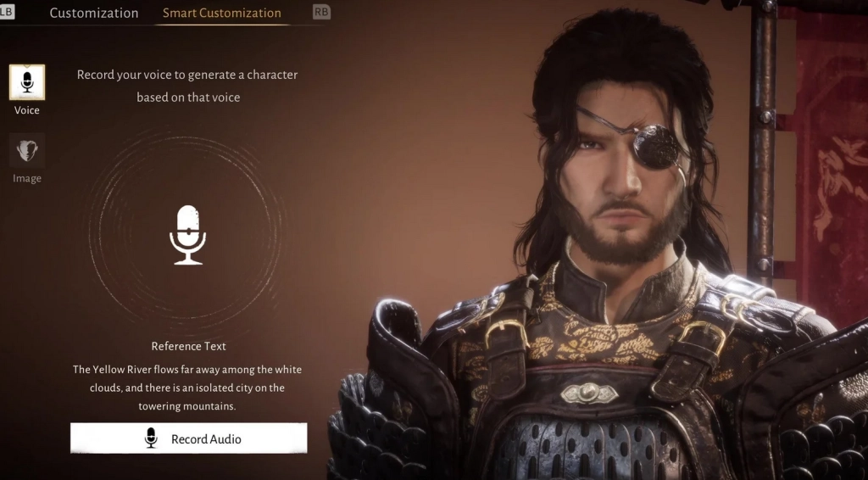Select the Image face icon in sidebar
Image resolution: width=868 pixels, height=480 pixels.
point(27,150)
